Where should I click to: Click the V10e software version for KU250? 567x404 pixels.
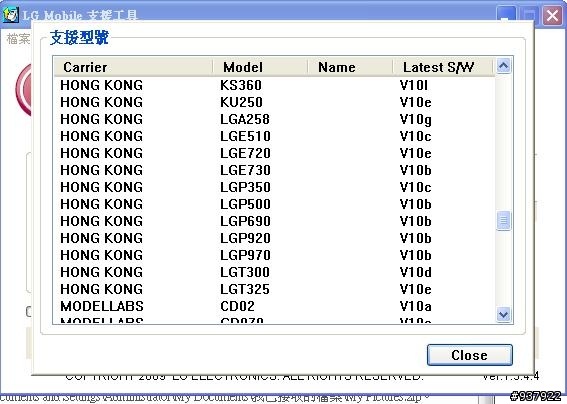tap(415, 102)
